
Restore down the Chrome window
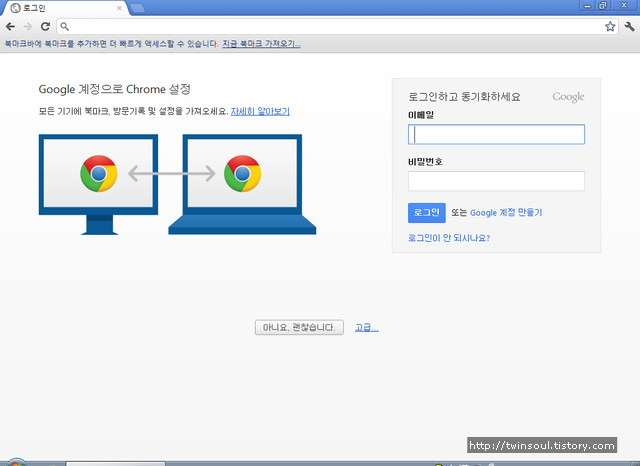(603, 6)
